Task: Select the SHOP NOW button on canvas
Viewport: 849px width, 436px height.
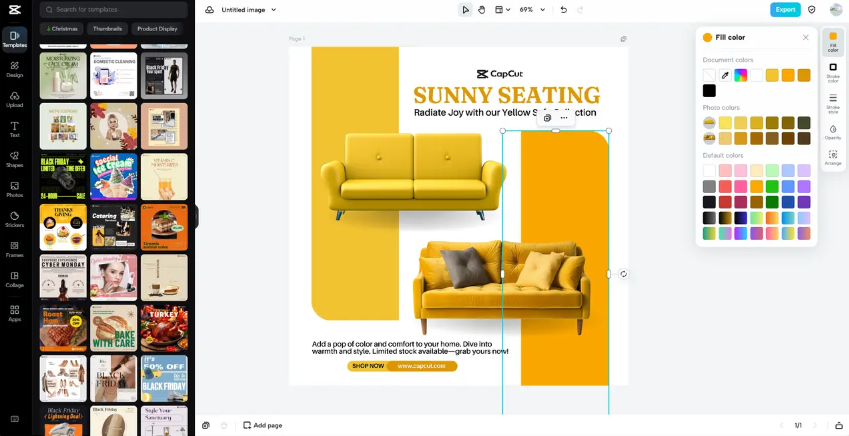Action: tap(368, 366)
